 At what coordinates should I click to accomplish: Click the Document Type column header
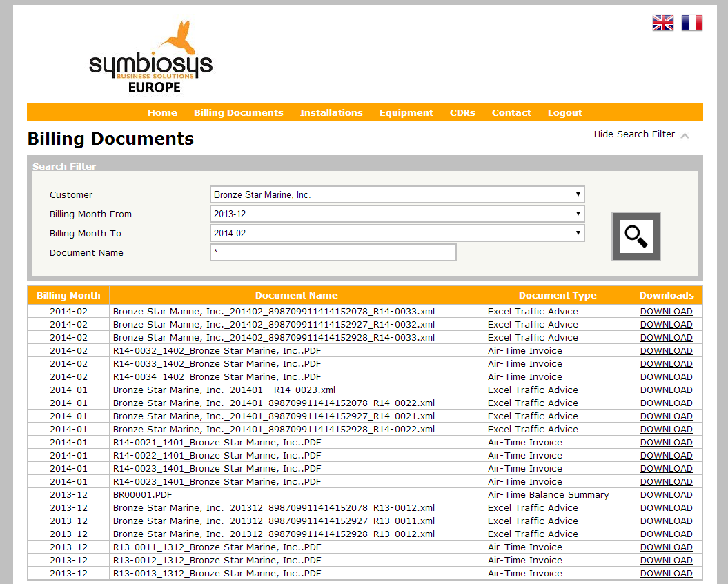[558, 295]
